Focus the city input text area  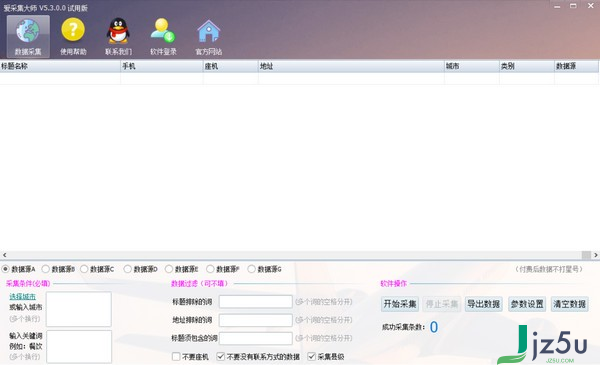pos(79,309)
